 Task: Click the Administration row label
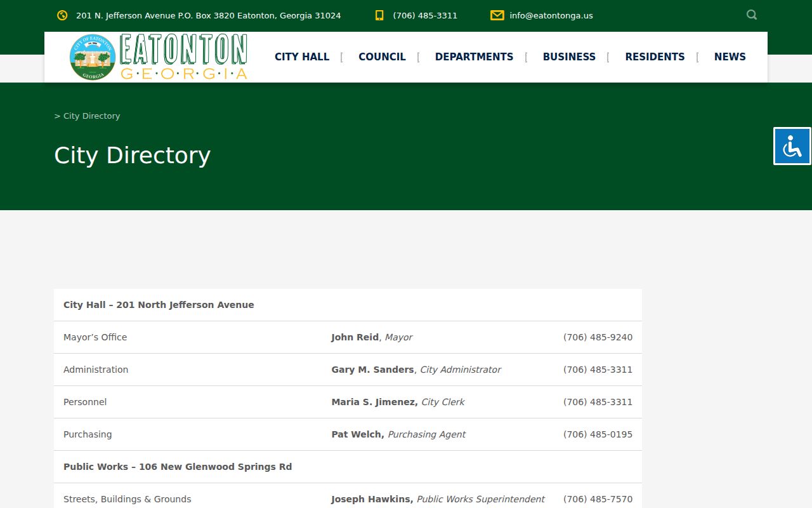point(96,370)
